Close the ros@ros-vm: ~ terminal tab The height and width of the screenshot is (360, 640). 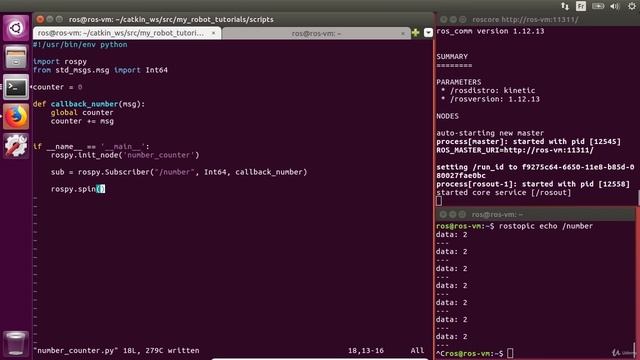402,33
